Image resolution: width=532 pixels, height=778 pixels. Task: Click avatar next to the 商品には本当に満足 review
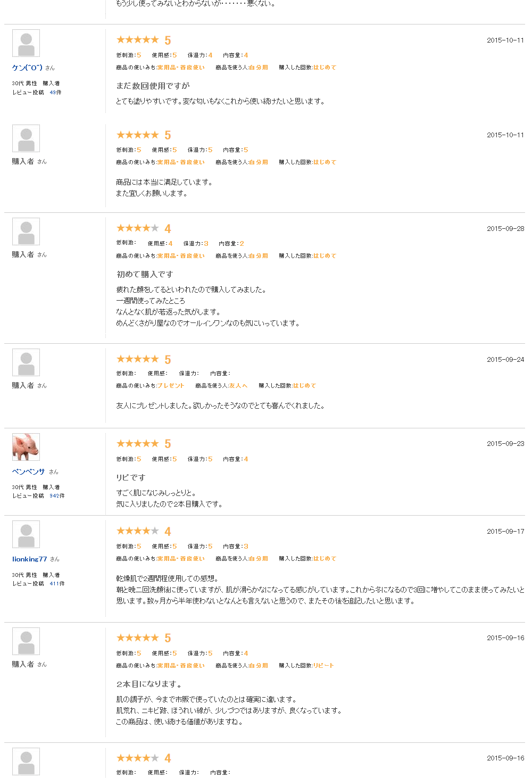coord(26,138)
